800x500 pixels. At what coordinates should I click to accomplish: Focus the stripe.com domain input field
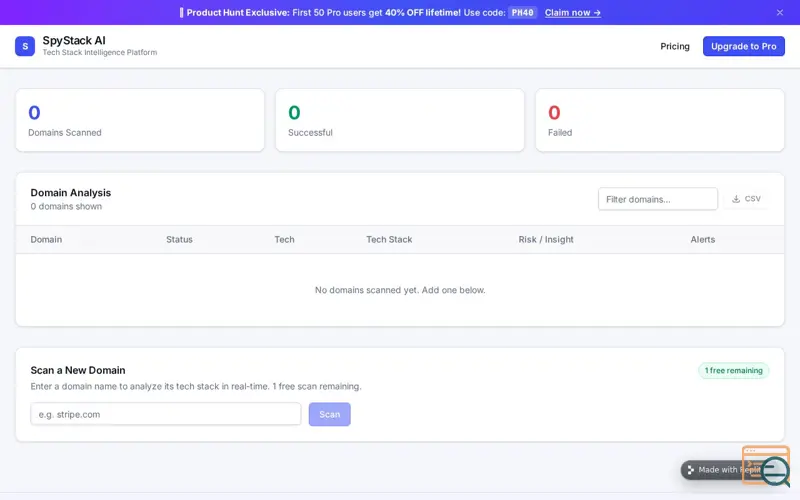coord(166,414)
